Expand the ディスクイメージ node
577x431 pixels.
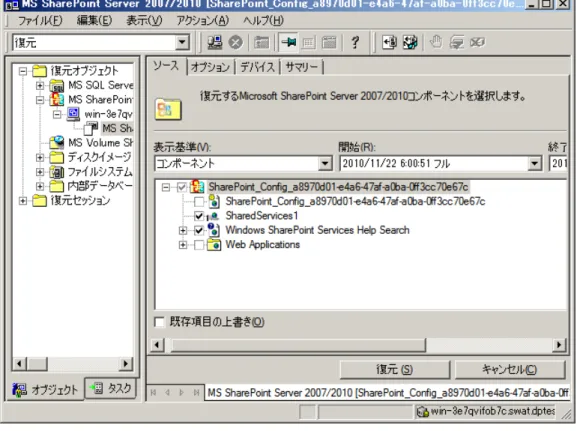point(40,158)
